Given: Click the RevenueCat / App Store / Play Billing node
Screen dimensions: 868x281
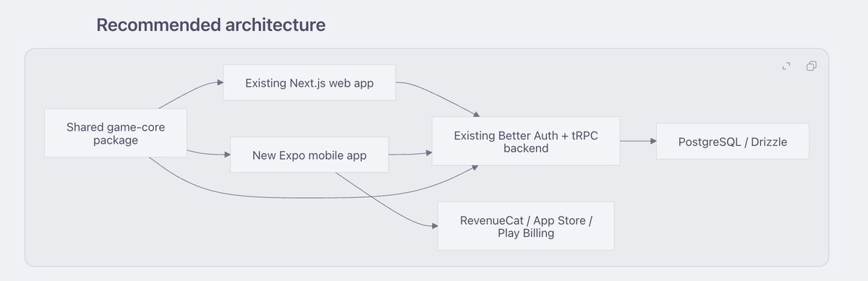Looking at the screenshot, I should [526, 226].
